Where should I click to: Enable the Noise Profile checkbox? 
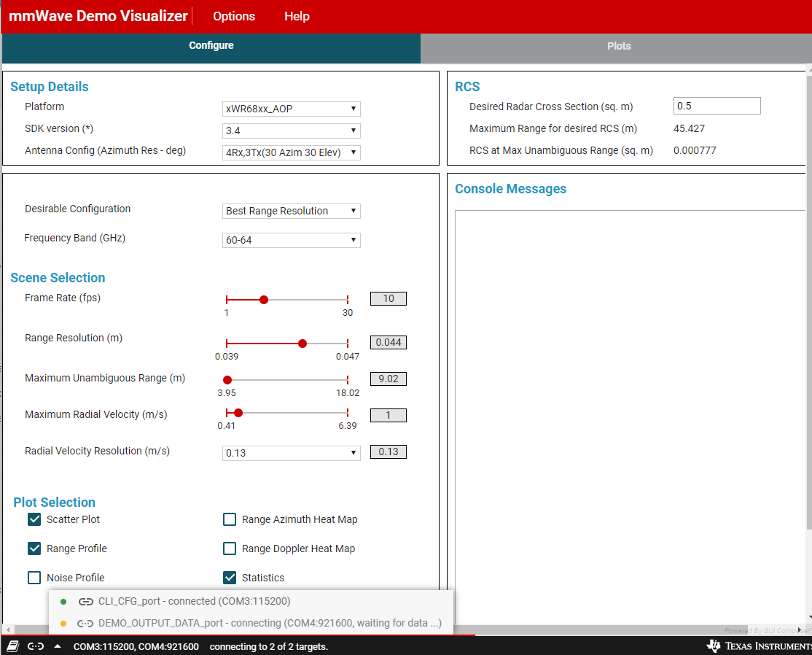pos(34,577)
